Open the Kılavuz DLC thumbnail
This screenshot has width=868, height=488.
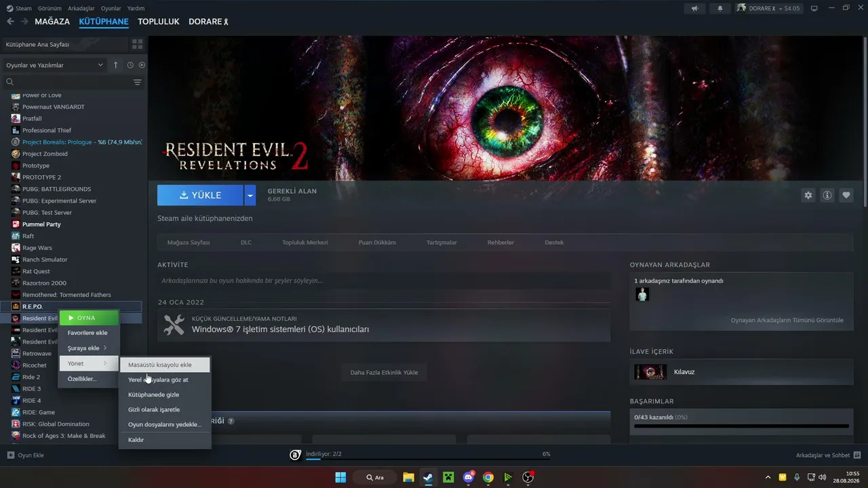[650, 372]
